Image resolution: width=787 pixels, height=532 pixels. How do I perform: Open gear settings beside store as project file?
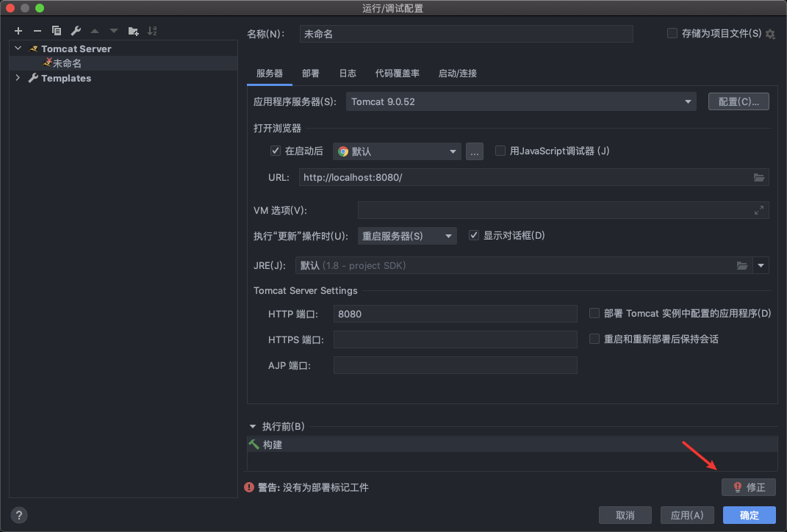coord(770,34)
